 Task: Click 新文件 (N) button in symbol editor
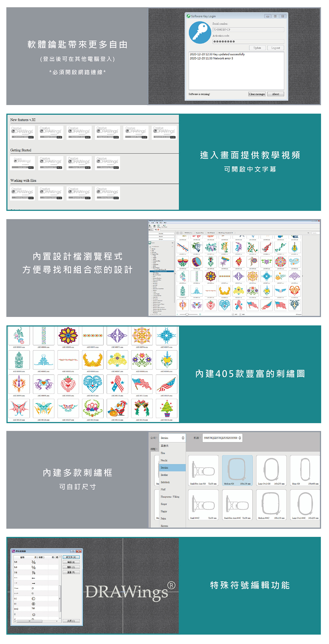point(71,557)
